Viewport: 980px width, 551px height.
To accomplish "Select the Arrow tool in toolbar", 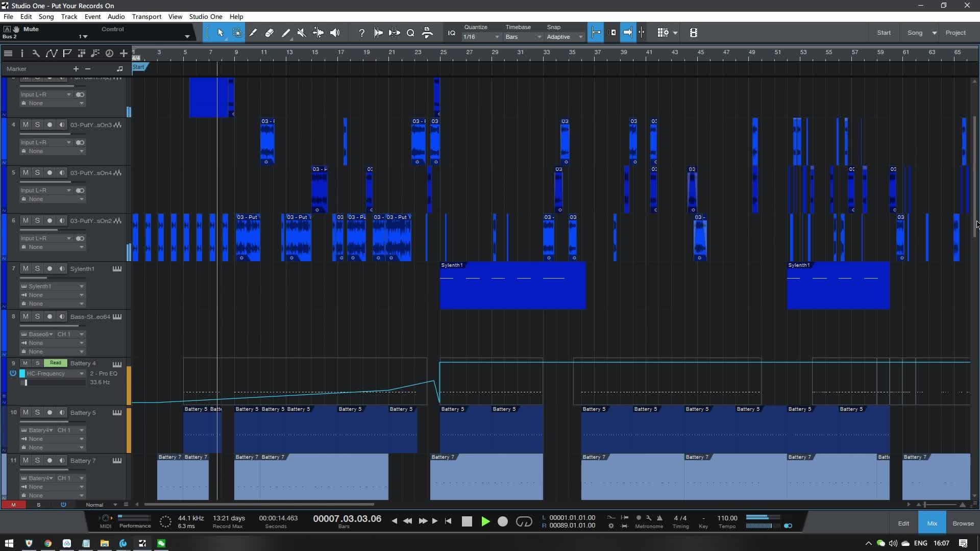I will tap(220, 33).
